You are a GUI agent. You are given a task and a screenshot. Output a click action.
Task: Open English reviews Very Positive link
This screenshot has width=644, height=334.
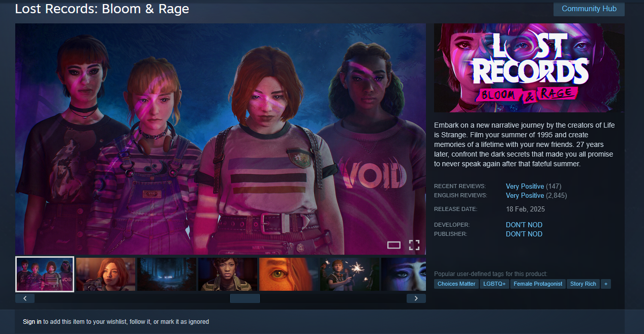(525, 195)
